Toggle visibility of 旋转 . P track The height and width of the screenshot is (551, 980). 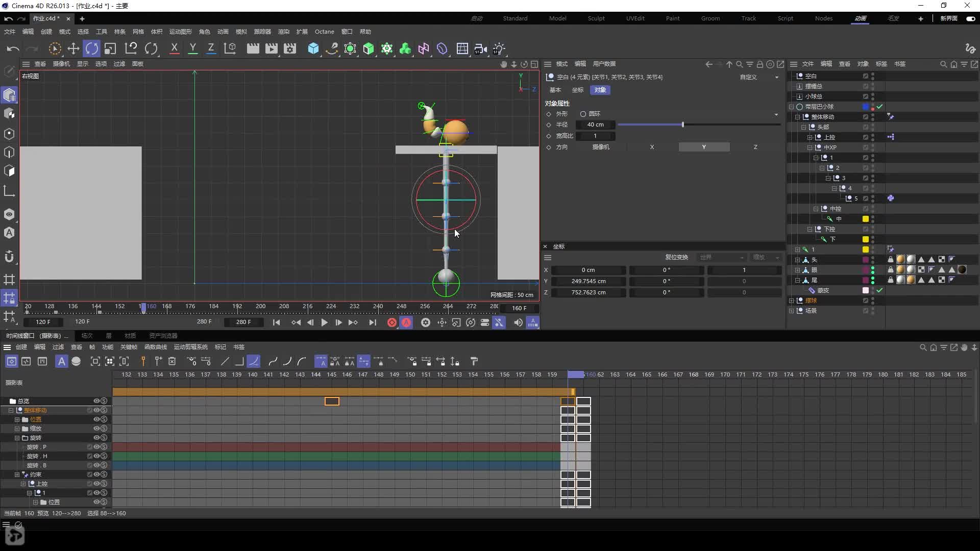tap(96, 447)
